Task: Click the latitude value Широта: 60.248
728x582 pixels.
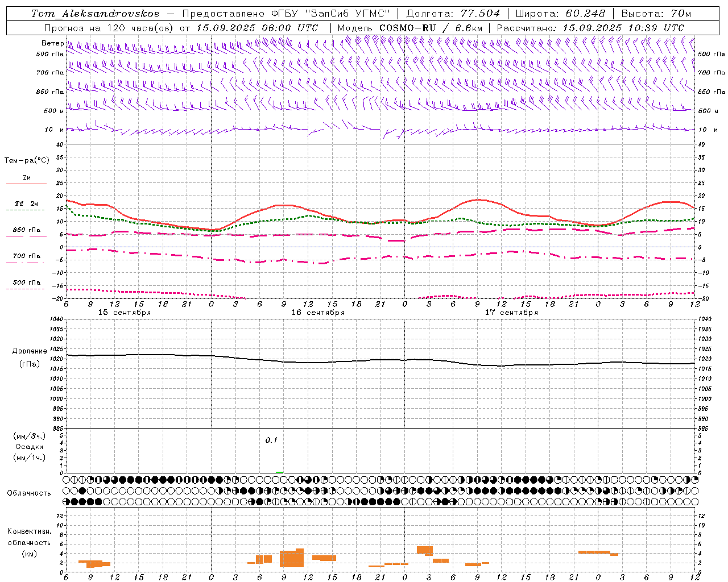Action: click(560, 14)
